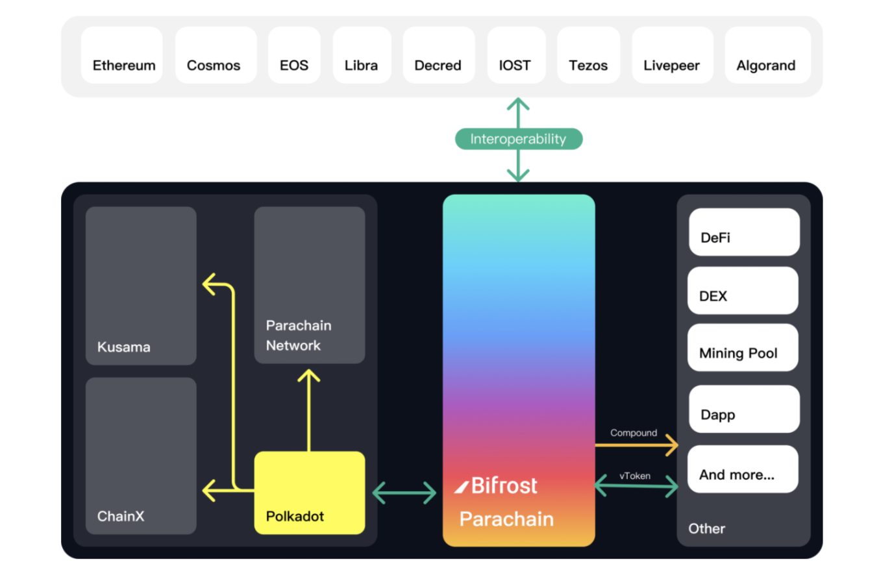This screenshot has height=588, width=879.
Task: Click the Other label
Action: tap(707, 528)
